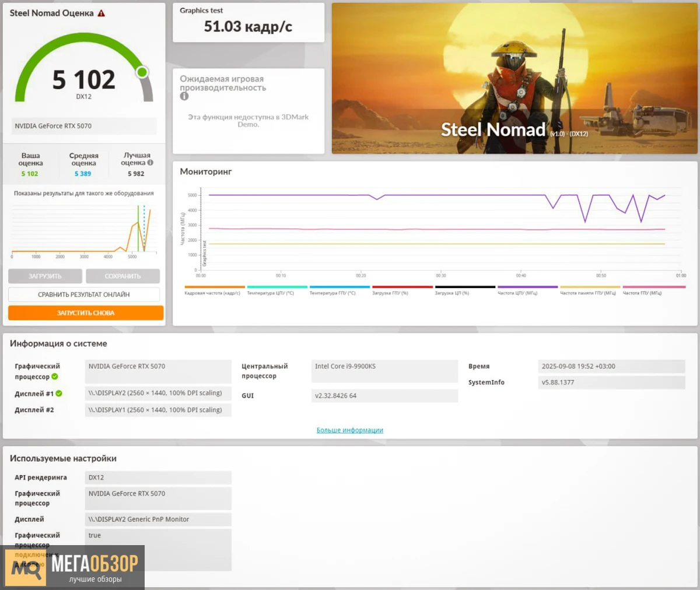Image resolution: width=700 pixels, height=590 pixels.
Task: Toggle the Загрузка ЦП (%) legend series
Action: click(x=464, y=291)
